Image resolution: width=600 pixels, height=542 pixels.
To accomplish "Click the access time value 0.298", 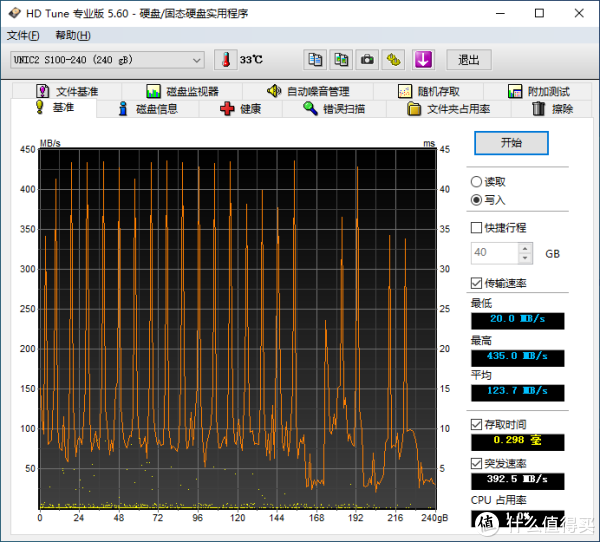I will pos(517,442).
